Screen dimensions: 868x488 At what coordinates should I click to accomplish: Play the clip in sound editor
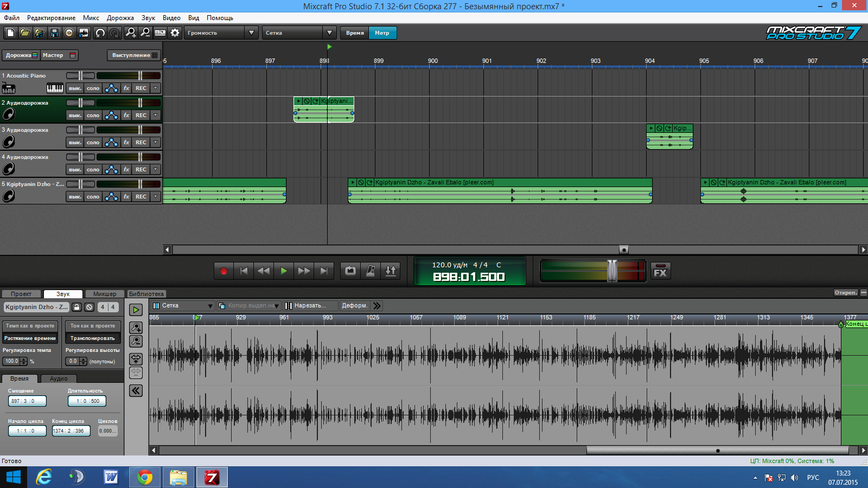pos(136,310)
